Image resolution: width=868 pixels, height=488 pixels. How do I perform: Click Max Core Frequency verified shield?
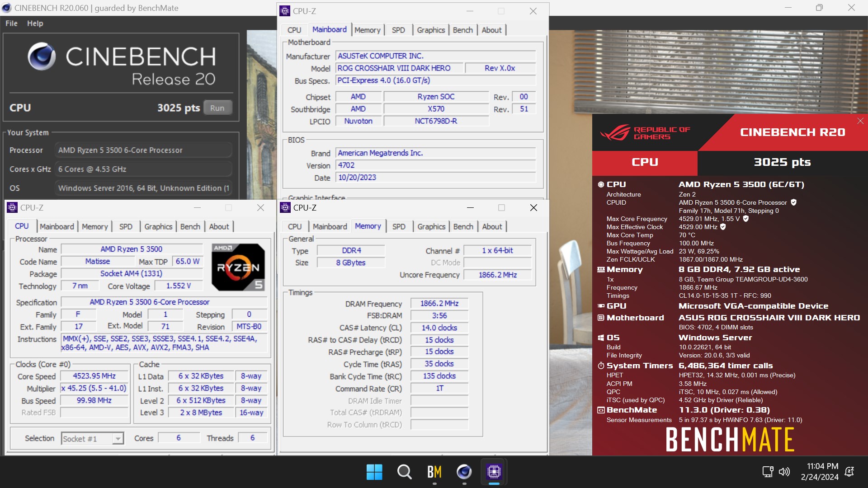pyautogui.click(x=746, y=219)
